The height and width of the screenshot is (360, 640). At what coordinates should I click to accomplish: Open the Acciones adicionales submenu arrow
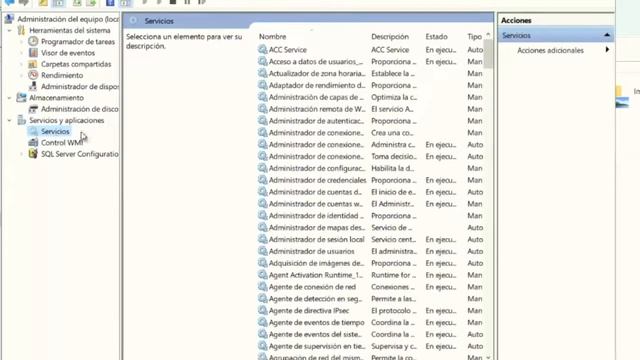click(607, 50)
